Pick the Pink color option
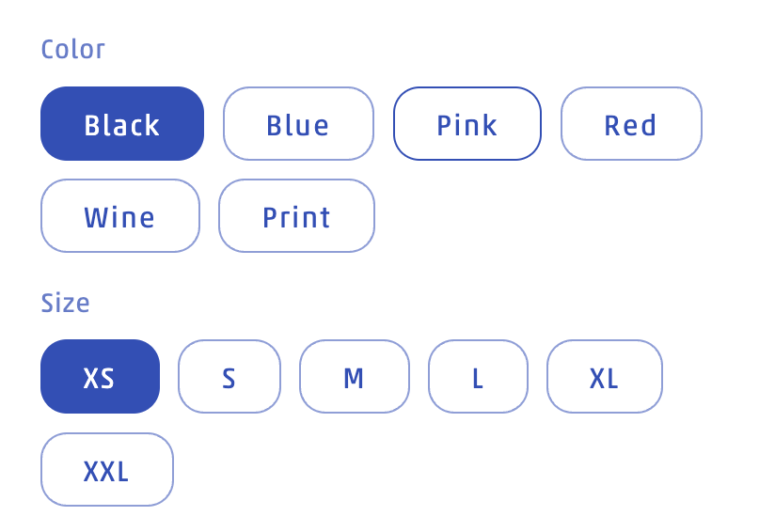This screenshot has height=532, width=775. click(467, 124)
